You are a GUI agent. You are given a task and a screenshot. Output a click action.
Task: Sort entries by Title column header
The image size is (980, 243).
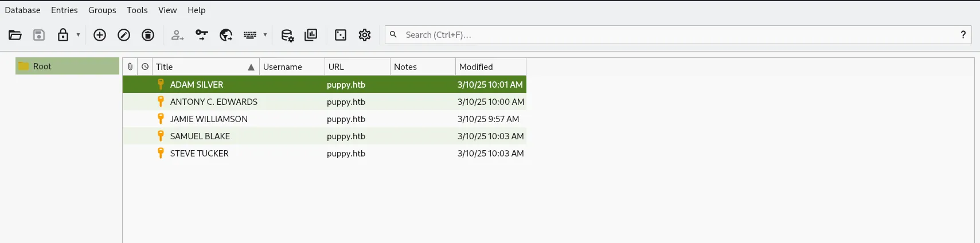point(206,66)
